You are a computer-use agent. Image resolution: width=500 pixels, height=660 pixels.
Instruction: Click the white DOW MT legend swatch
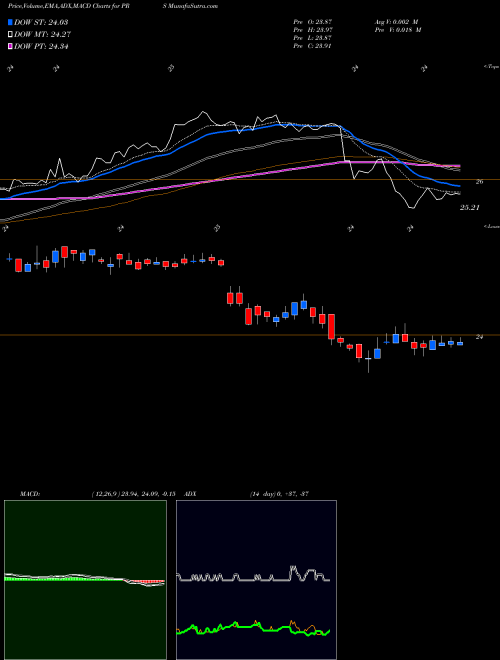10,35
